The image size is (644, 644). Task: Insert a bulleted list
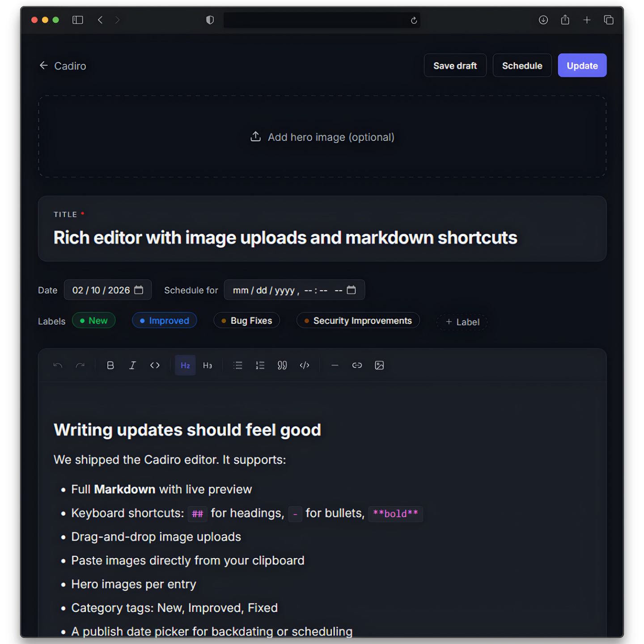pos(237,365)
